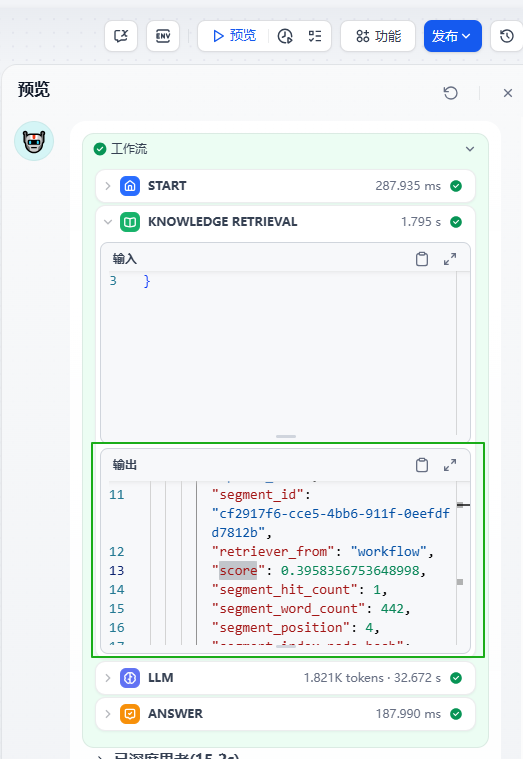Expand the 输出 panel to fullscreen

pyautogui.click(x=450, y=465)
